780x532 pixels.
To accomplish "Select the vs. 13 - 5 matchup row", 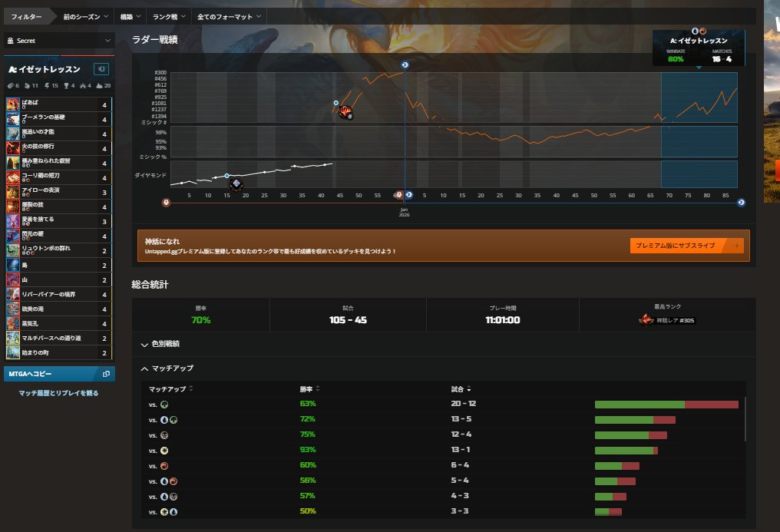I will click(x=443, y=420).
